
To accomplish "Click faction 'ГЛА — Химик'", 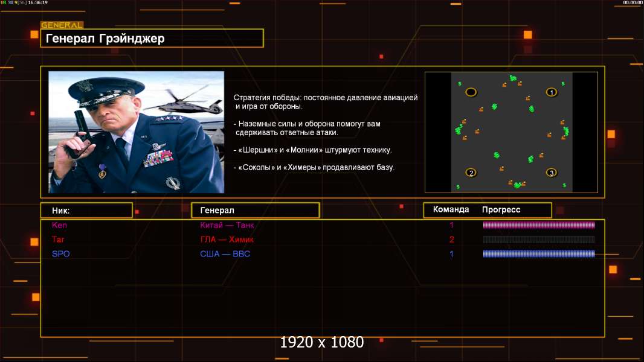I will coord(227,240).
